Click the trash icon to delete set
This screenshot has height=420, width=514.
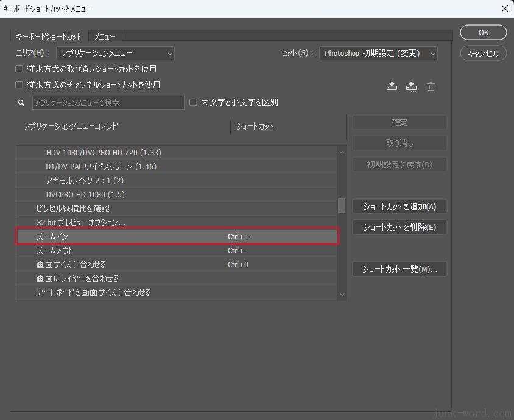[431, 86]
